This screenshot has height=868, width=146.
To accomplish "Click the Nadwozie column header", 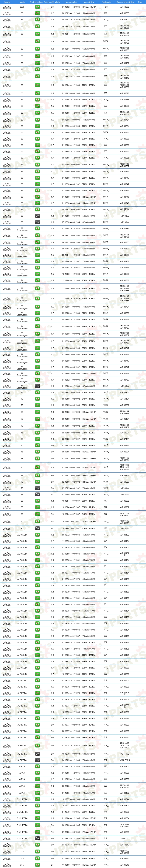I will coord(106,2).
